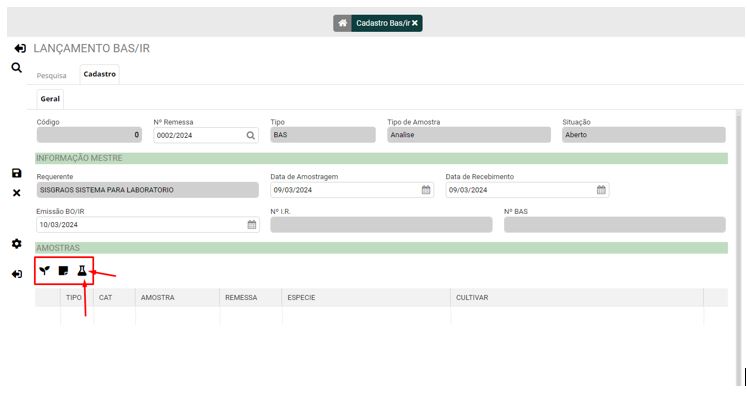Select the Geral tab

[50, 99]
